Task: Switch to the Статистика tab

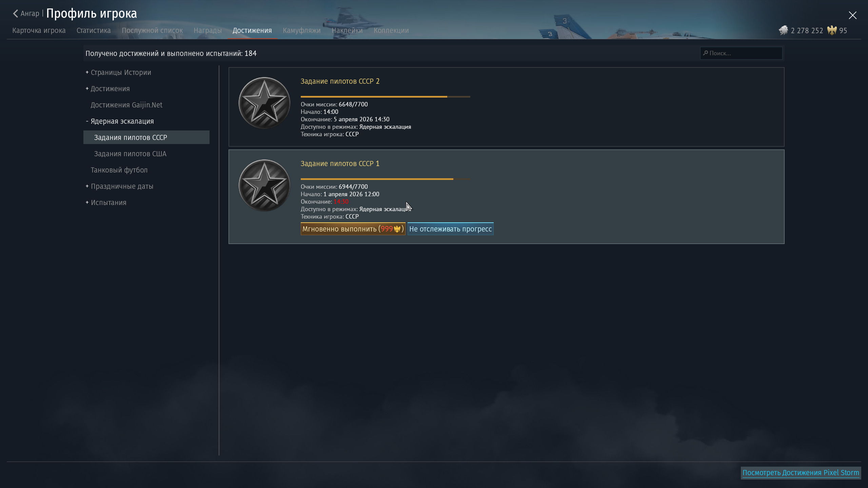Action: 94,30
